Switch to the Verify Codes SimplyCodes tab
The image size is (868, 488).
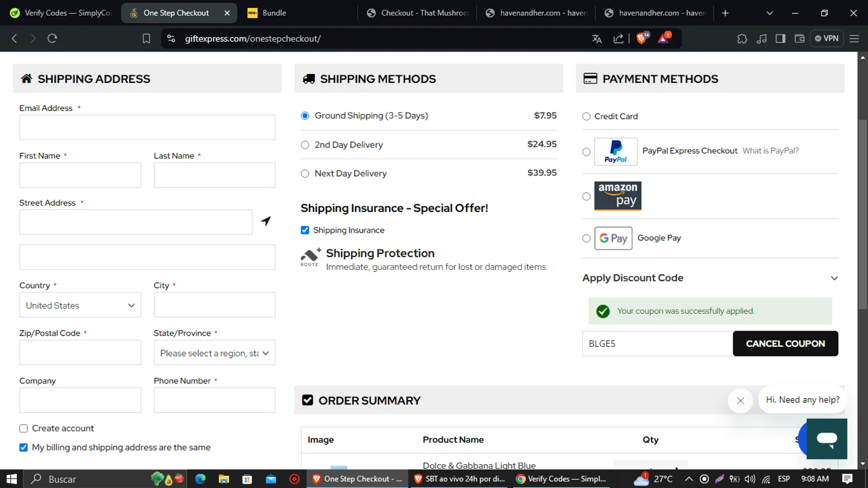(61, 13)
